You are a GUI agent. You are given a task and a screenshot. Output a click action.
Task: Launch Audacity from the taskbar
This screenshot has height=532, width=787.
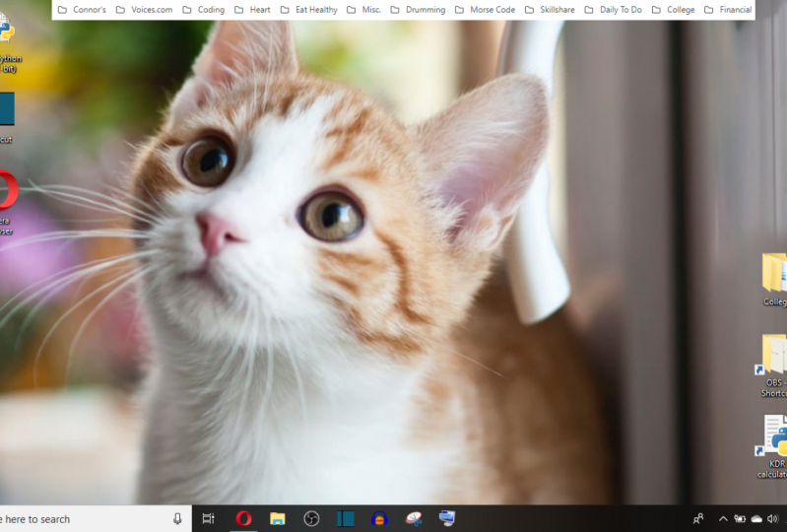(379, 518)
